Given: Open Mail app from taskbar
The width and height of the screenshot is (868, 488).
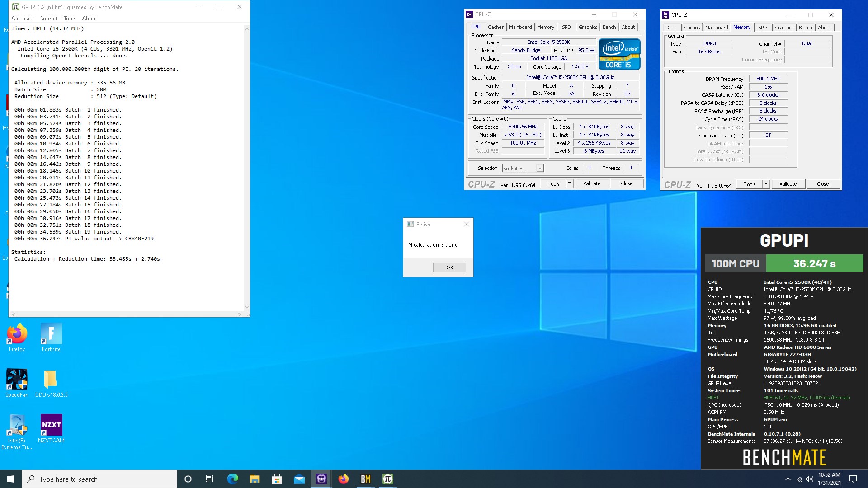Looking at the screenshot, I should point(299,479).
